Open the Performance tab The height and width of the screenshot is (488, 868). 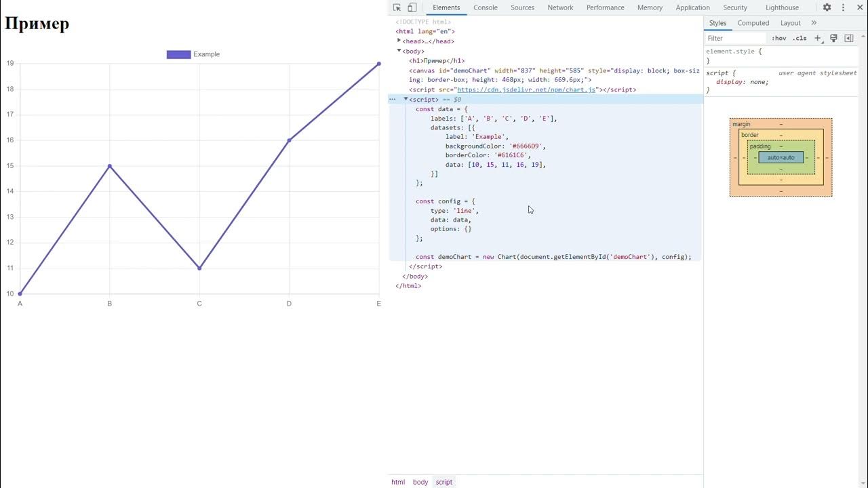point(606,7)
